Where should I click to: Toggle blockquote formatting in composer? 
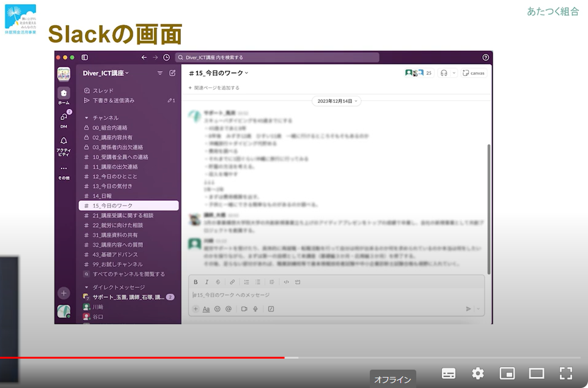[x=272, y=282]
